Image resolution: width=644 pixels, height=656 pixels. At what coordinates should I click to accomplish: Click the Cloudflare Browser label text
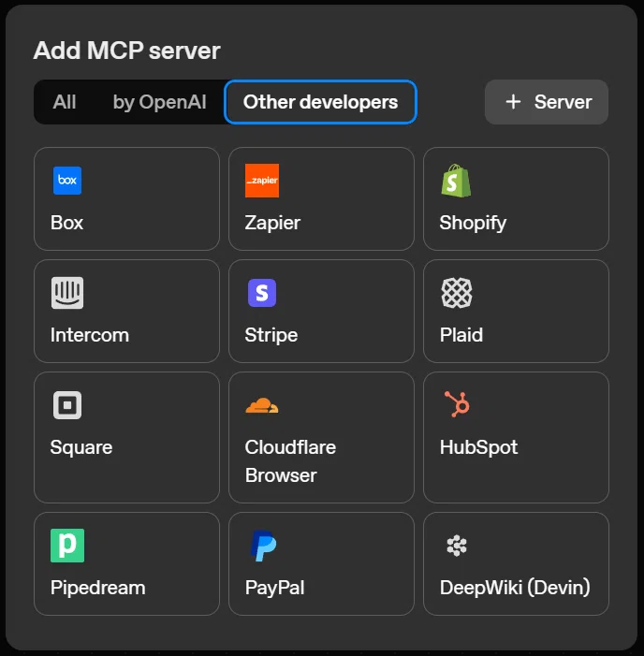pyautogui.click(x=290, y=461)
